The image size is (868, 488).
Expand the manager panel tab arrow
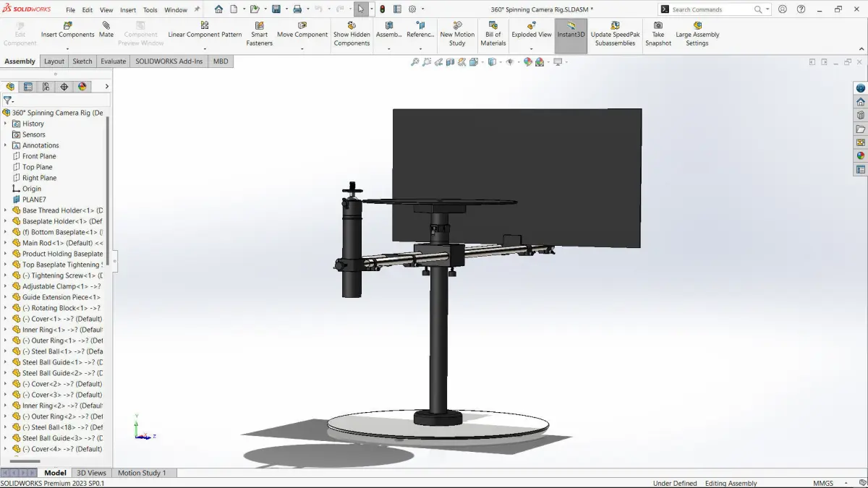click(x=107, y=86)
